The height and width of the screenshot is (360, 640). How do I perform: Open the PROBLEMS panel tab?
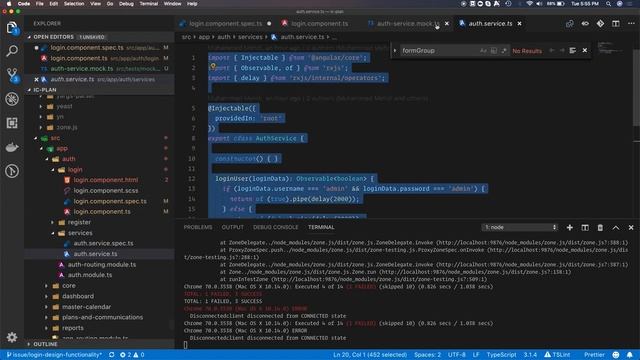click(x=198, y=227)
